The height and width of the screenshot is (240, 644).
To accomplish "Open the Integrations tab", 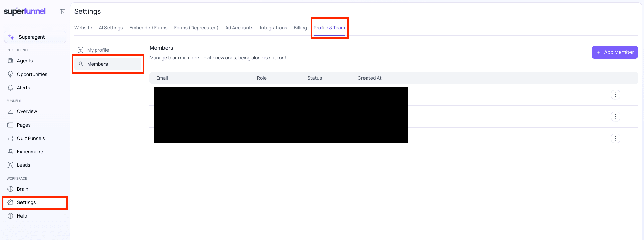I will click(273, 28).
